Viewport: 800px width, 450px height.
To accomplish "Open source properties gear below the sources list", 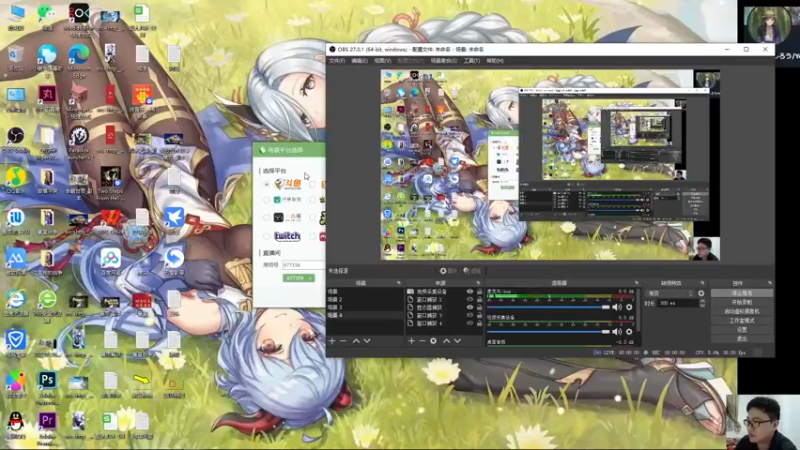I will click(433, 341).
